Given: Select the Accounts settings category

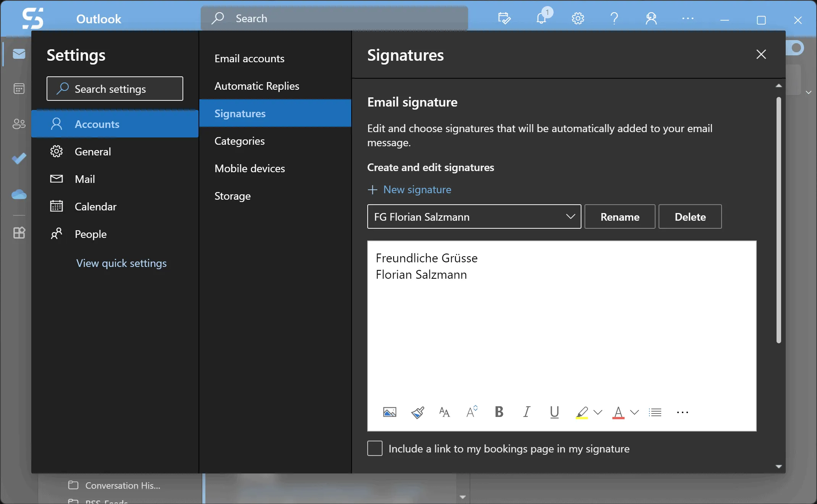Looking at the screenshot, I should click(115, 124).
